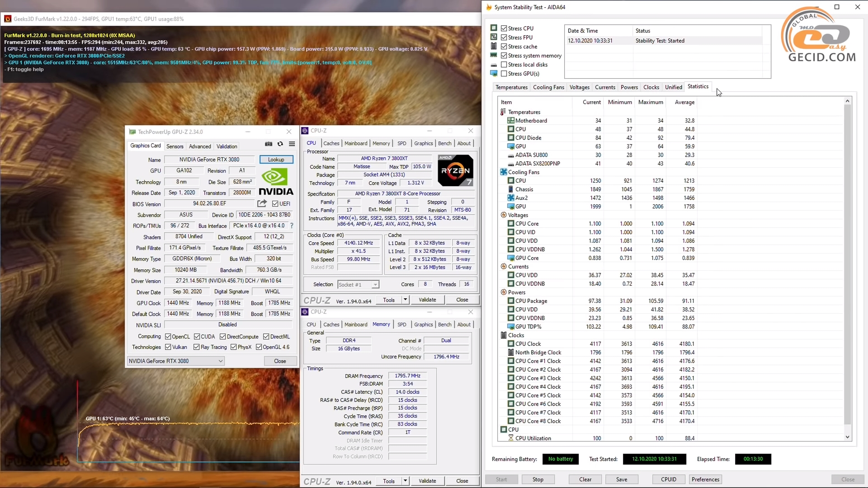The width and height of the screenshot is (868, 488).
Task: Open the Tools dropdown arrow in bottom CPU-Z
Action: (x=405, y=481)
